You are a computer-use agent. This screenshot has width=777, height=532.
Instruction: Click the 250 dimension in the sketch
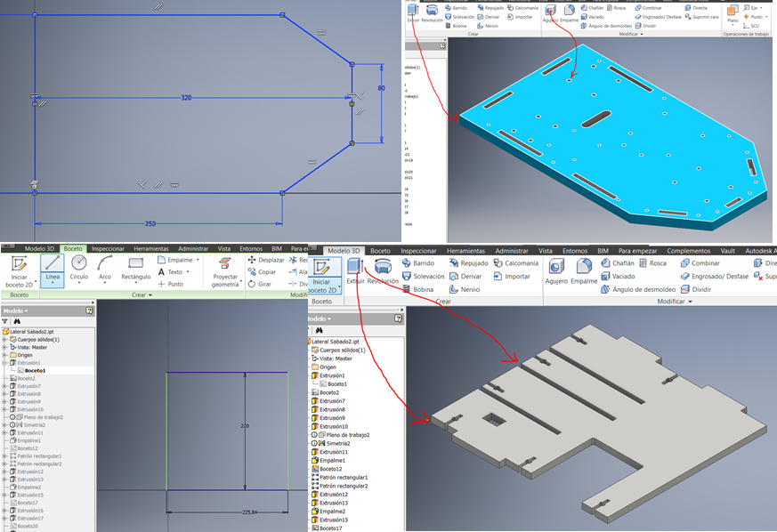click(150, 224)
